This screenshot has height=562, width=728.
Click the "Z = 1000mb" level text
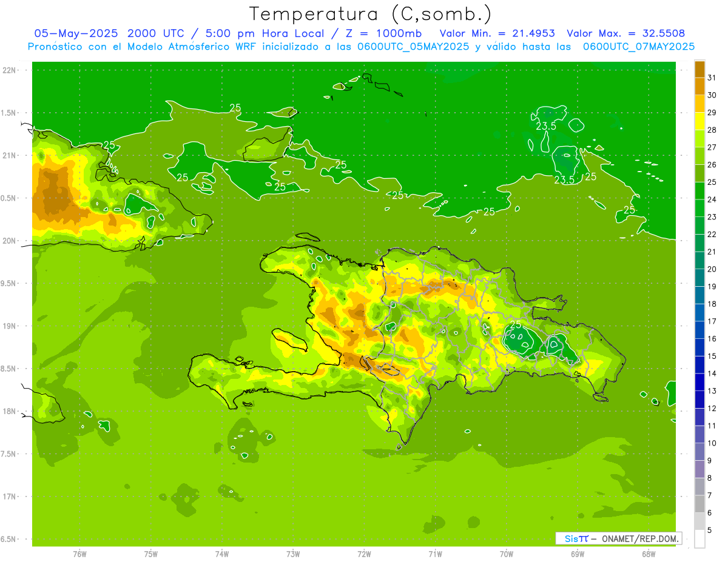click(382, 33)
